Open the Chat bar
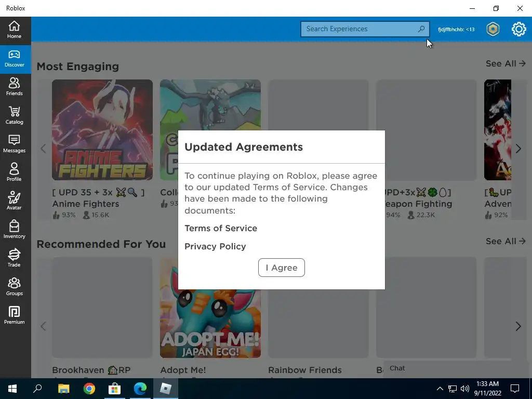The width and height of the screenshot is (532, 399). [x=455, y=368]
